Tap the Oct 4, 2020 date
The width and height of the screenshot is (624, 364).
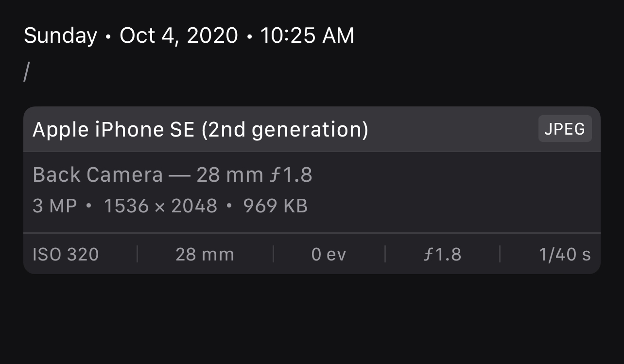click(179, 35)
